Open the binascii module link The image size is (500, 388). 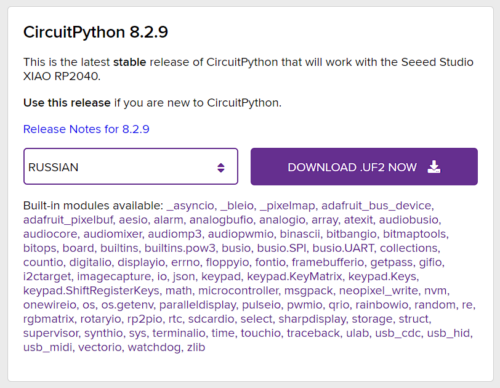pyautogui.click(x=299, y=234)
